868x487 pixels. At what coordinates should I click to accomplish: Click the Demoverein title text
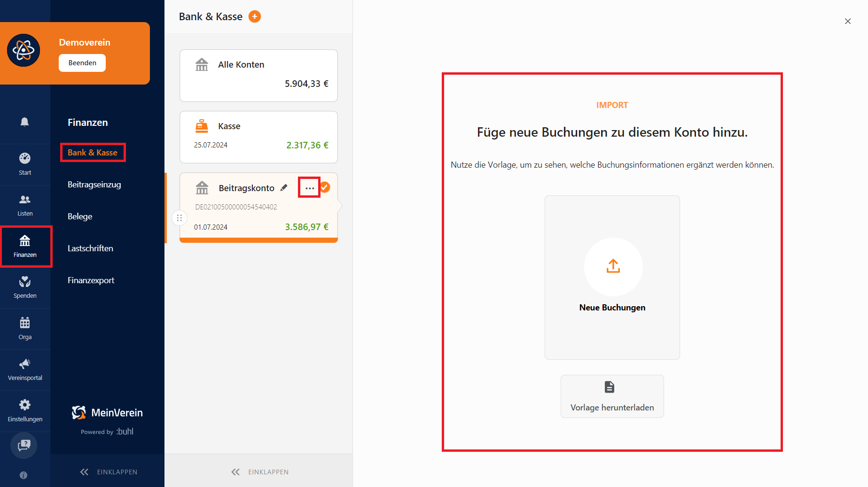(x=85, y=42)
